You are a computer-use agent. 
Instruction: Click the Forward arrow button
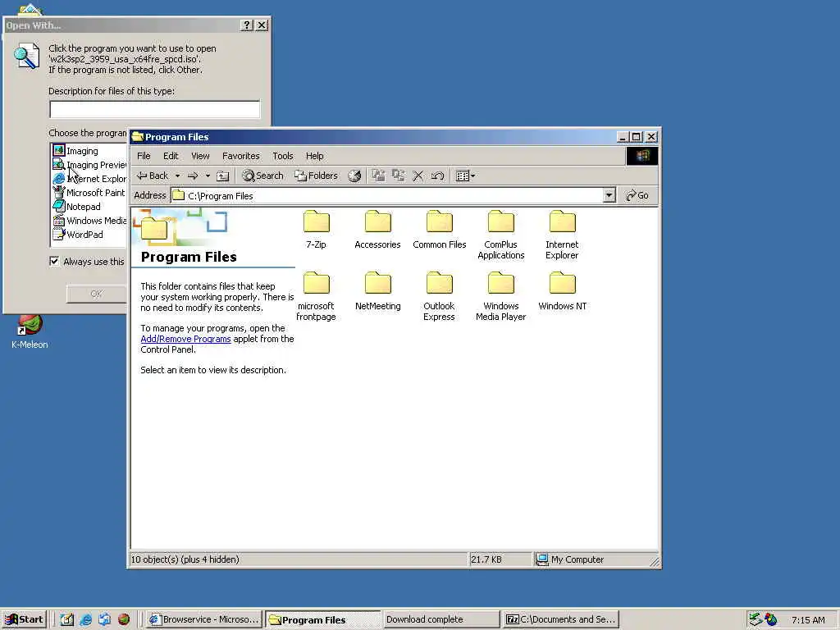193,176
